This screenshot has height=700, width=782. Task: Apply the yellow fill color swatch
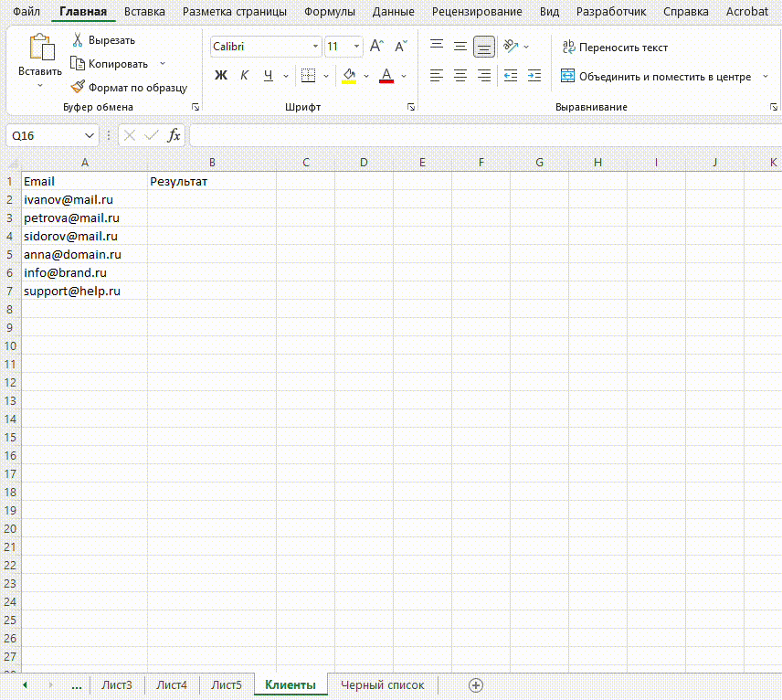click(x=348, y=76)
